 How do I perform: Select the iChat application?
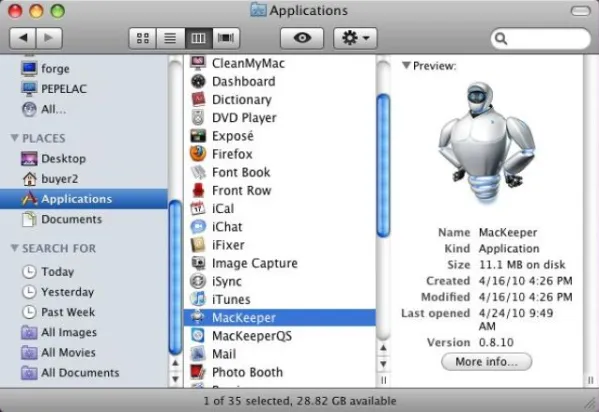[227, 227]
